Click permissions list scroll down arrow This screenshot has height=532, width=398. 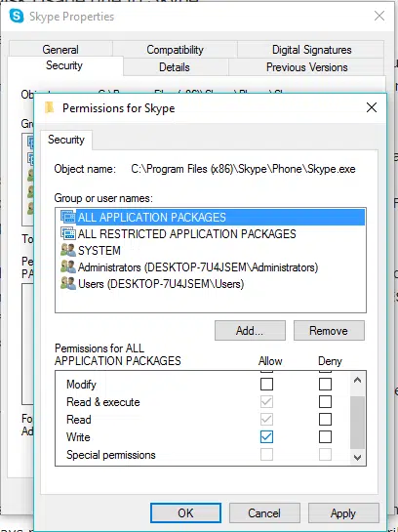tap(357, 458)
